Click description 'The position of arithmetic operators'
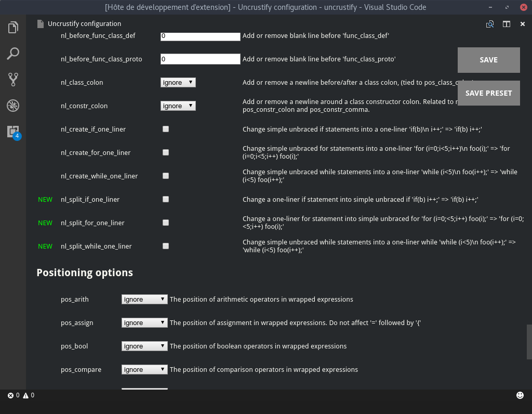The image size is (532, 414). (x=261, y=299)
